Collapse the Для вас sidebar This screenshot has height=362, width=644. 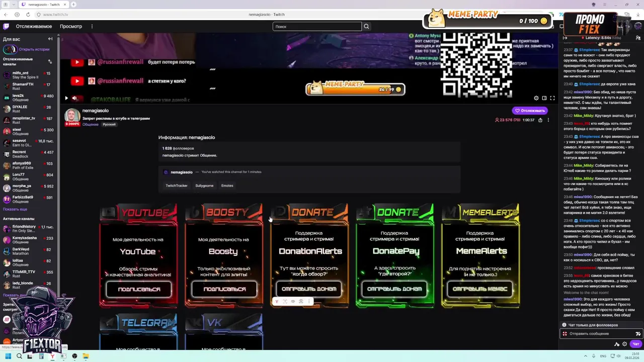pyautogui.click(x=50, y=39)
